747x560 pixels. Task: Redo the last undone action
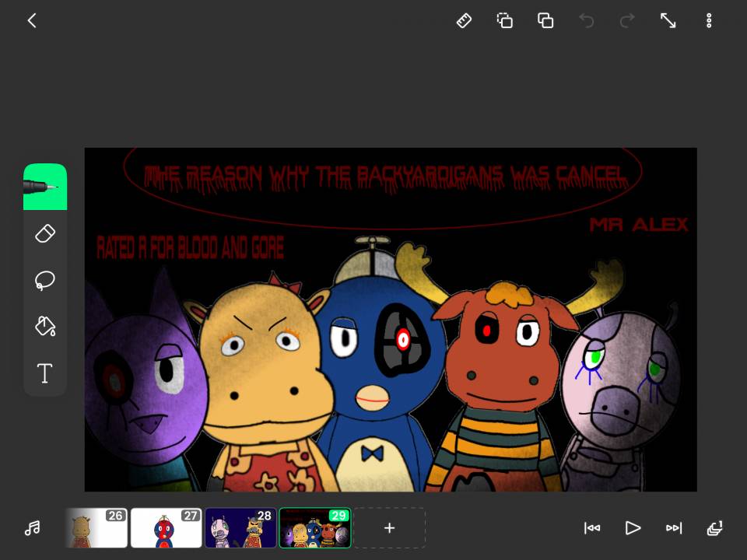(x=627, y=21)
